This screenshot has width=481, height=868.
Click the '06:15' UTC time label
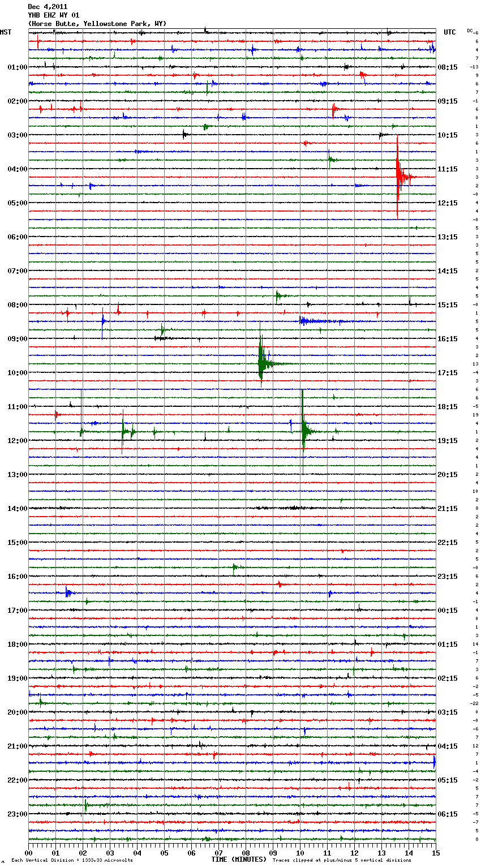click(x=448, y=814)
